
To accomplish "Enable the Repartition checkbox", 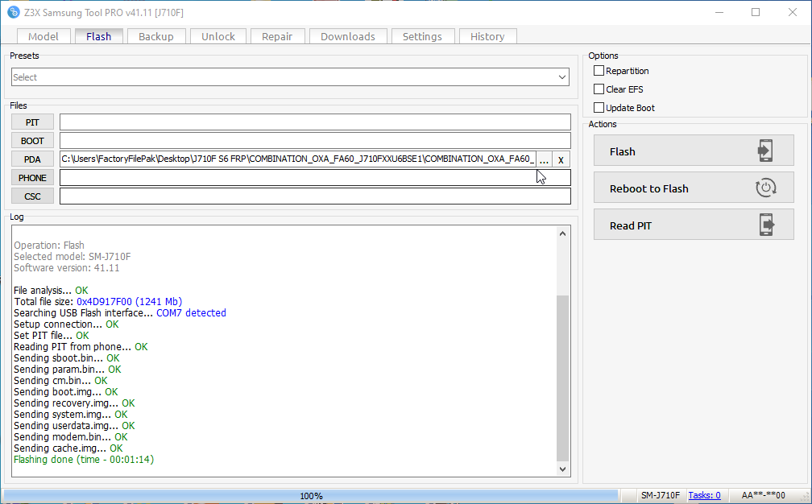I will click(599, 70).
